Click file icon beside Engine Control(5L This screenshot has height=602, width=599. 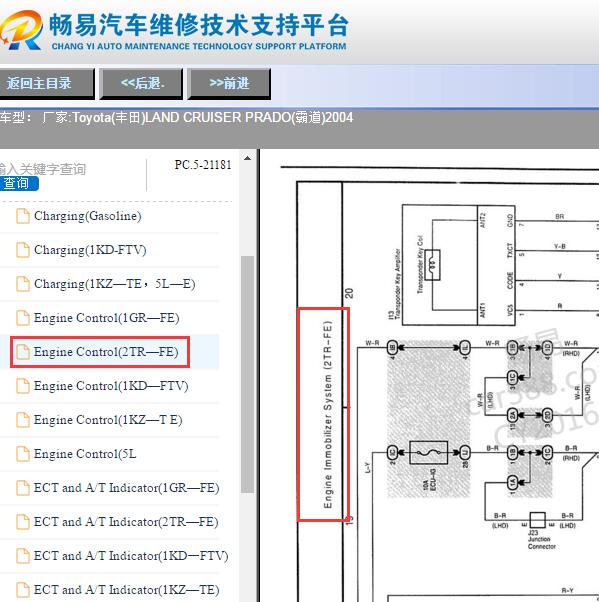(23, 454)
